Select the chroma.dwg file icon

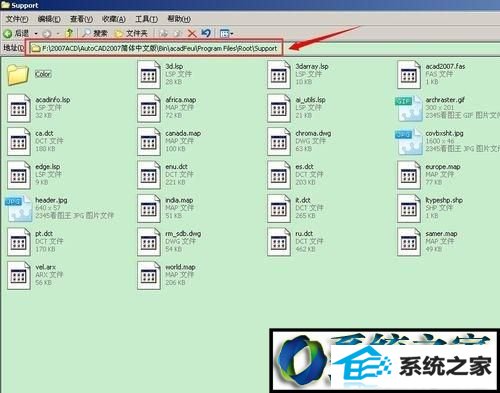(x=279, y=141)
